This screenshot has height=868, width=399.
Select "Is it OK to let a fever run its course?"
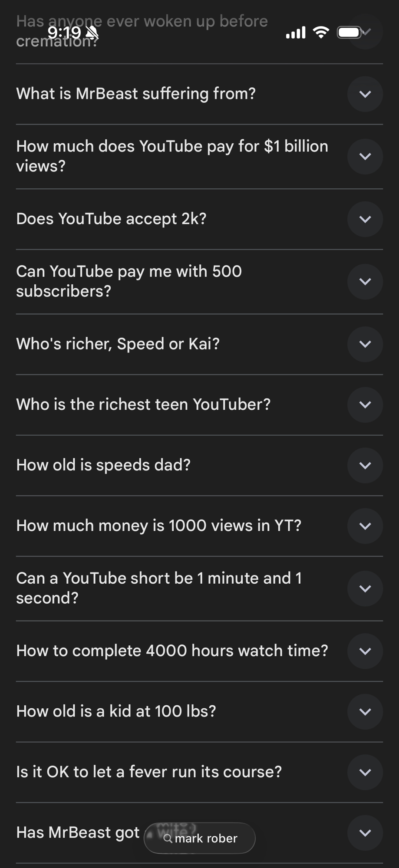point(149,772)
